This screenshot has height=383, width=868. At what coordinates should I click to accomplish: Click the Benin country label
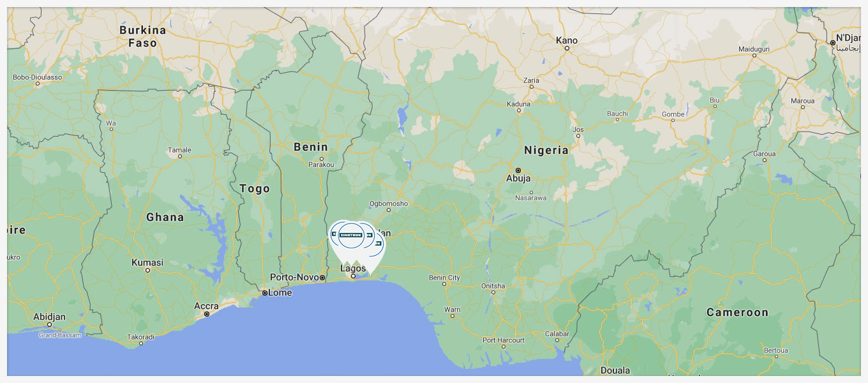(x=310, y=147)
